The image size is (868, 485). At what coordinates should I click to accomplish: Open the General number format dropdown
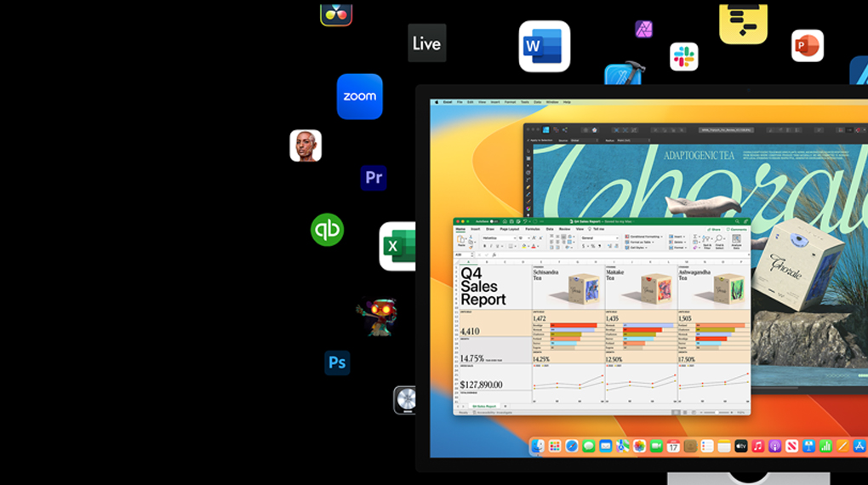click(600, 238)
